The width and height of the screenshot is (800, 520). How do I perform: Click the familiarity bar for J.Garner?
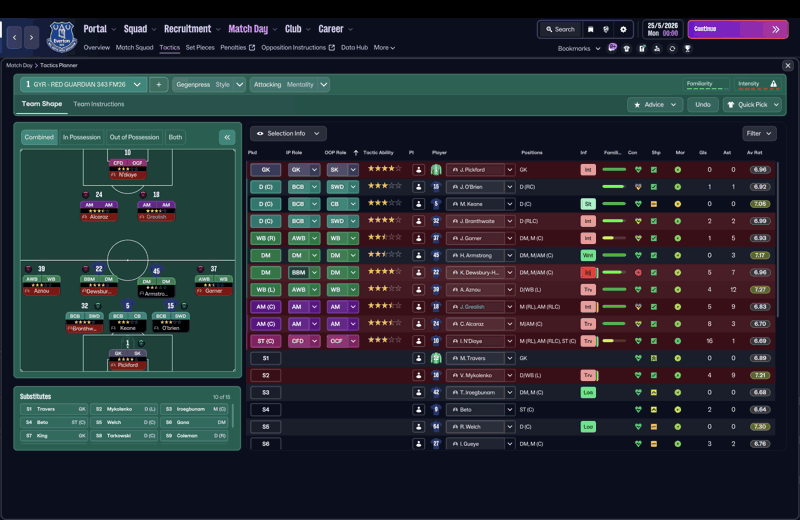(x=614, y=238)
